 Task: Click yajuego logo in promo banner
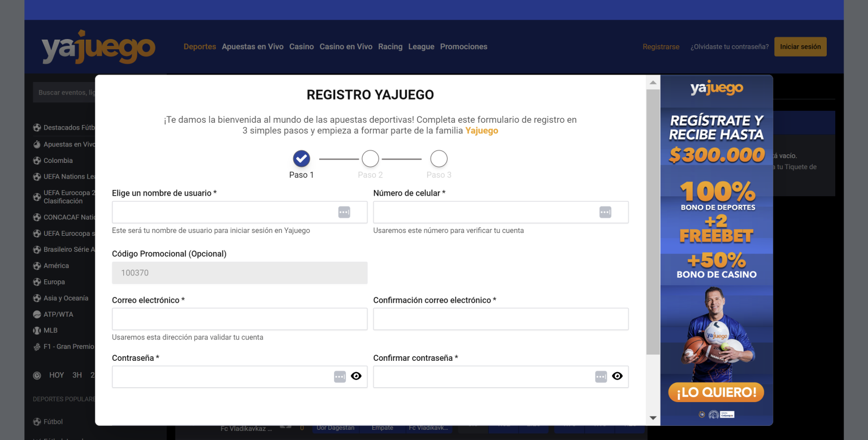(x=716, y=88)
